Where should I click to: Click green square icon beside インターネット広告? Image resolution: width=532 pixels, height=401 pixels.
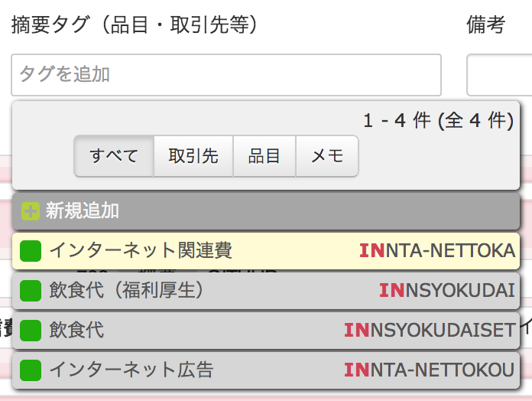(30, 370)
